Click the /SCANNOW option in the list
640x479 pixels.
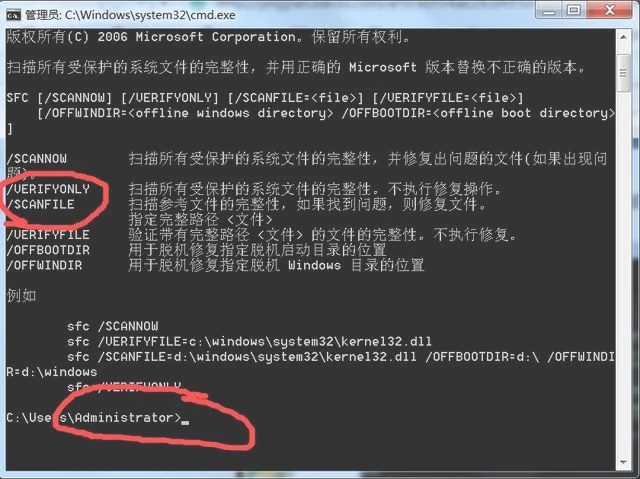click(x=37, y=159)
